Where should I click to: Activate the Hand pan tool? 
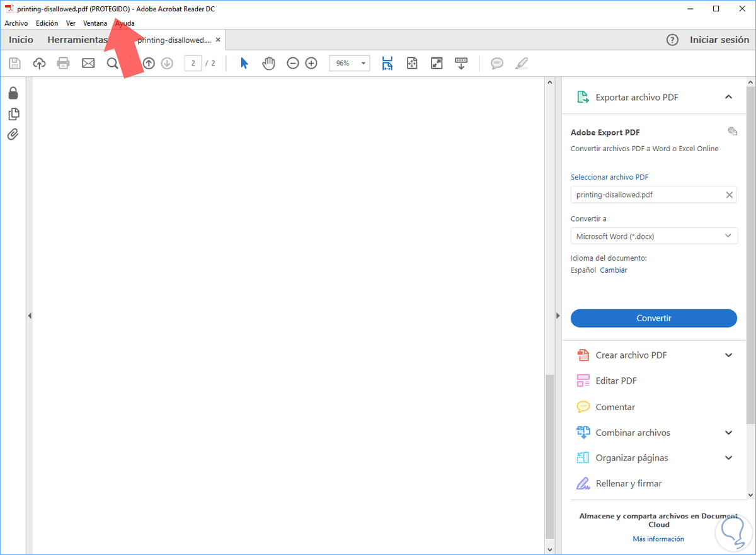coord(269,64)
